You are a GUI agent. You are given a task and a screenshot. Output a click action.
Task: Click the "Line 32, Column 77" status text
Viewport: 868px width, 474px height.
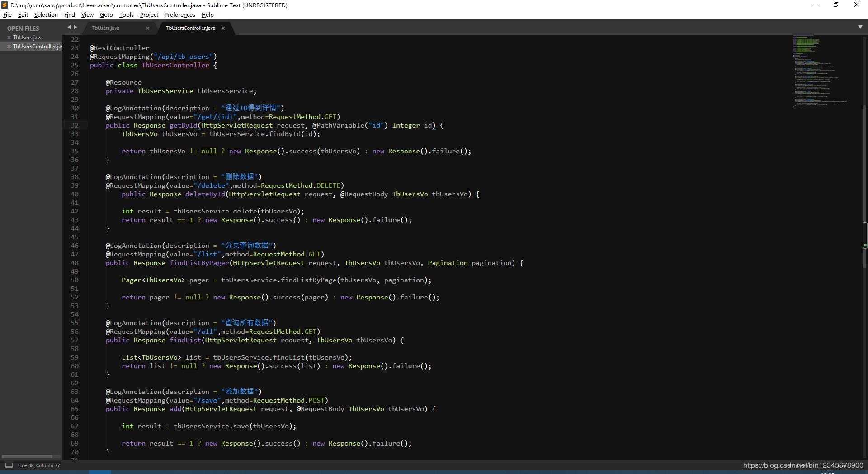point(39,465)
